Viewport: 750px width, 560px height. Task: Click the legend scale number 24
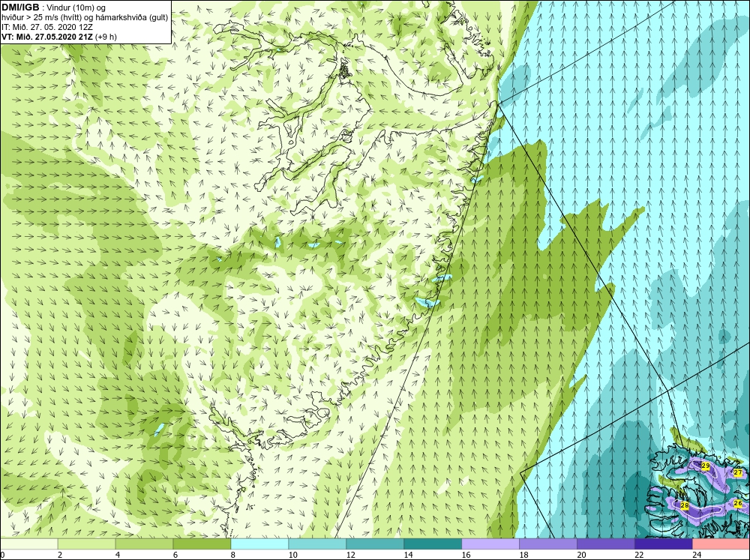tap(697, 555)
